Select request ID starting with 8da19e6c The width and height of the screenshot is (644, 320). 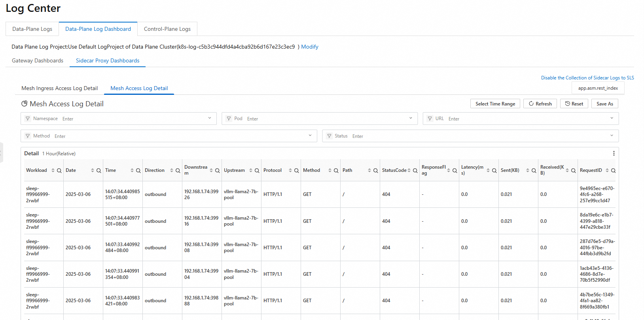pos(597,221)
